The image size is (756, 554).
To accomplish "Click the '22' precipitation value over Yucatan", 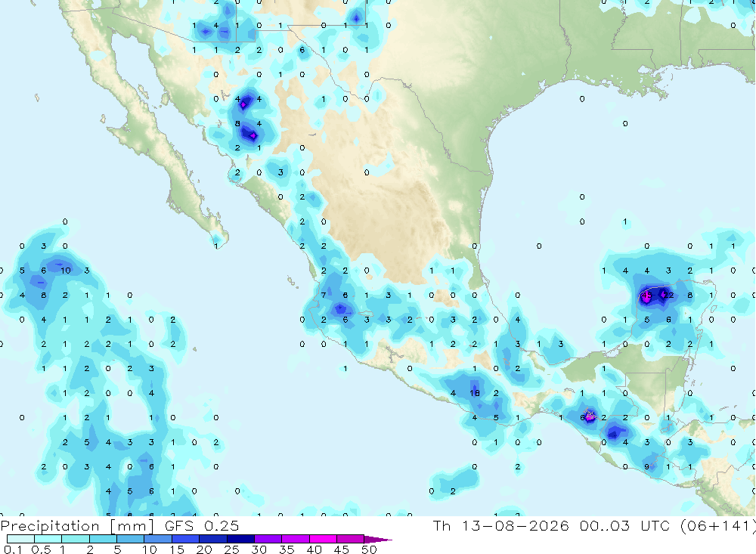I will pos(668,295).
